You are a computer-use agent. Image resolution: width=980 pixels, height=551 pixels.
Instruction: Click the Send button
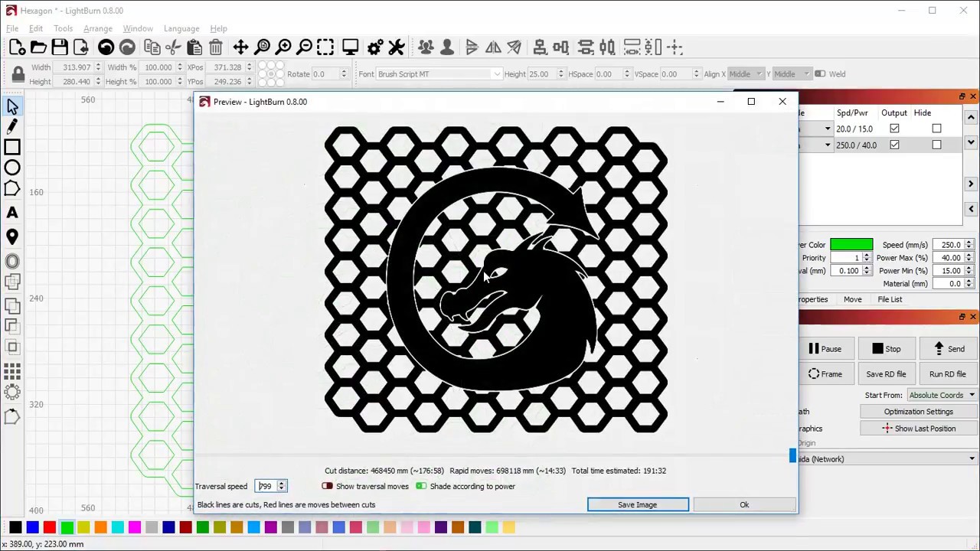[x=948, y=349]
